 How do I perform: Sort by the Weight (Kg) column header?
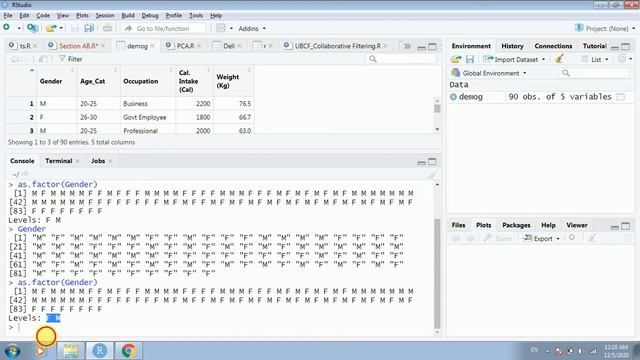pos(234,81)
